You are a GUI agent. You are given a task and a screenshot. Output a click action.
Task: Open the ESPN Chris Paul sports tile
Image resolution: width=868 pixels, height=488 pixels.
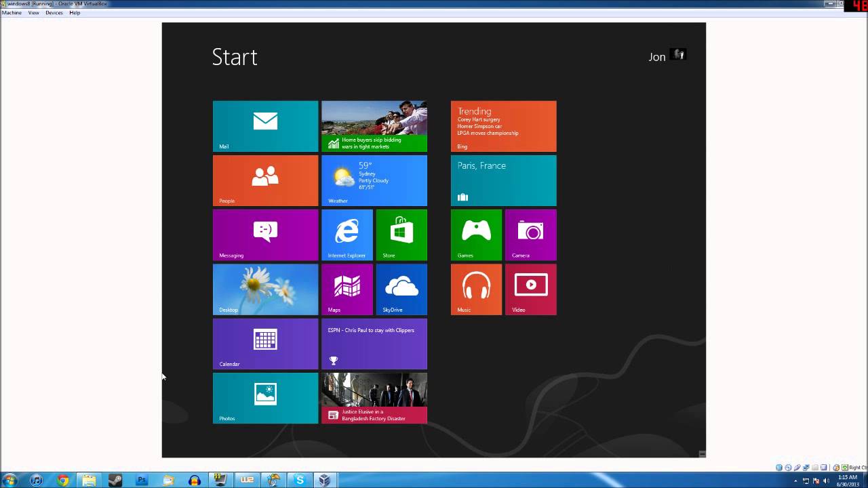click(374, 344)
